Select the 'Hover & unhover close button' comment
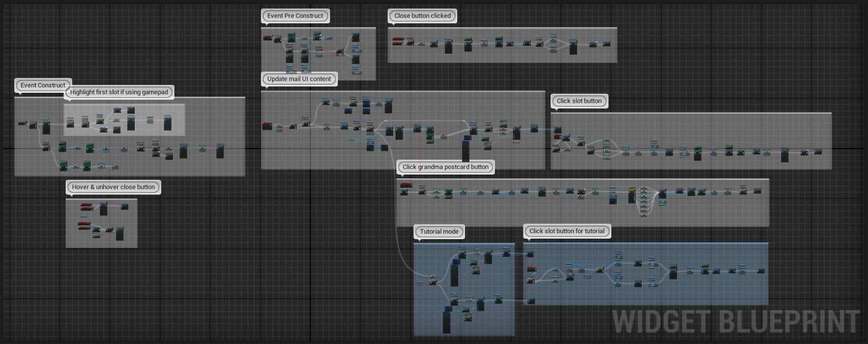 coord(113,187)
